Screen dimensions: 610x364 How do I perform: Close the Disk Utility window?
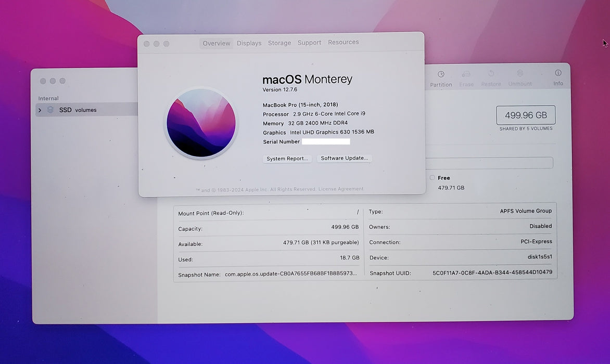coord(43,81)
